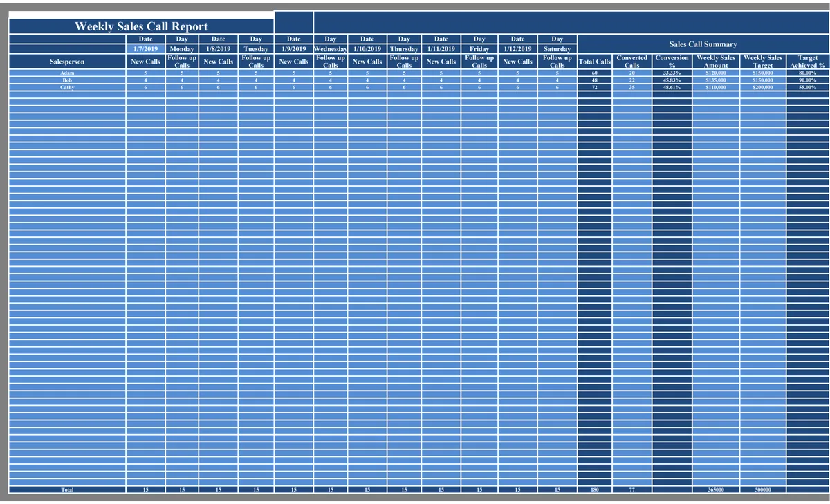830x504 pixels.
Task: Select the date cell 1/9/2019
Action: [x=293, y=49]
